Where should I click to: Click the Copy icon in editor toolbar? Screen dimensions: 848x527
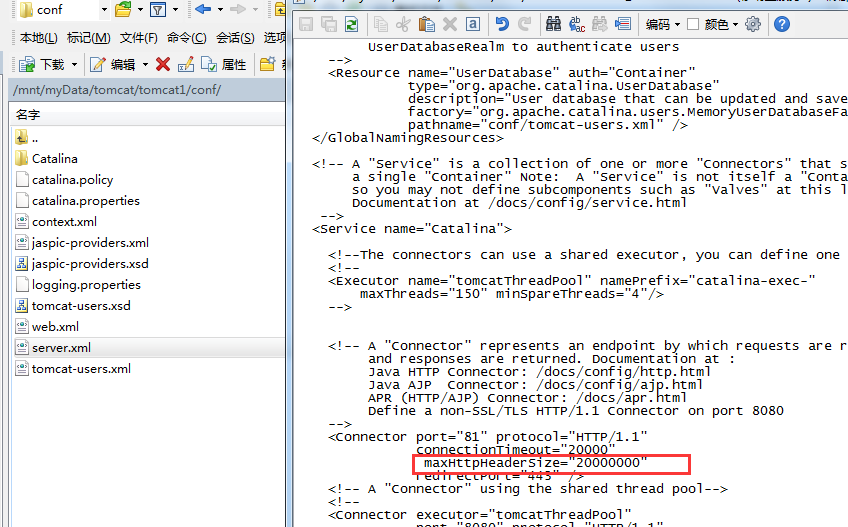click(x=381, y=24)
